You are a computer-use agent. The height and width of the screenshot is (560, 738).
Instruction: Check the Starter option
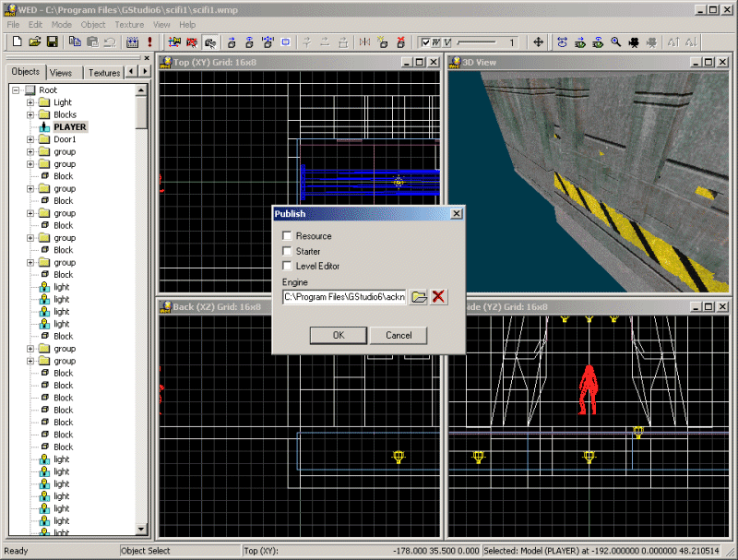[x=287, y=251]
